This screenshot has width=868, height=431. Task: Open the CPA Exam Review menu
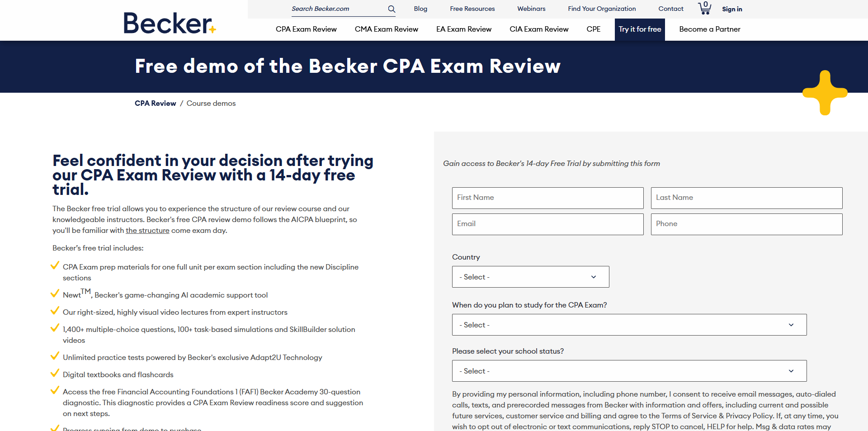point(306,29)
